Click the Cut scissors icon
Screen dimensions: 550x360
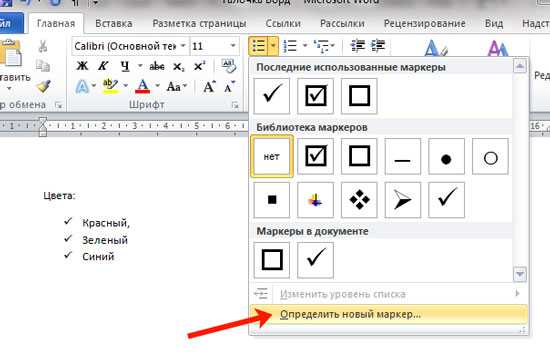43,46
